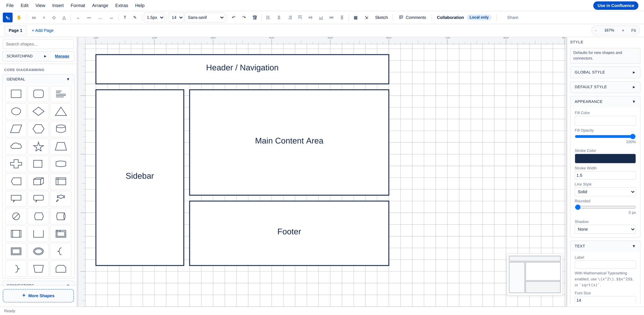The height and width of the screenshot is (315, 644).
Task: Open the Insert menu
Action: 58,6
